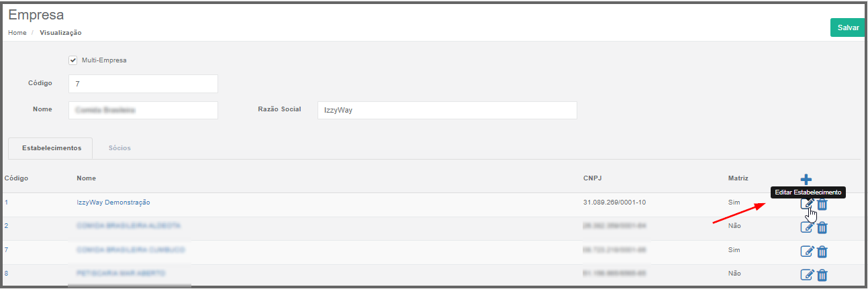The height and width of the screenshot is (289, 868).
Task: Uncheck the Multi-Empresa checkbox
Action: (x=73, y=60)
